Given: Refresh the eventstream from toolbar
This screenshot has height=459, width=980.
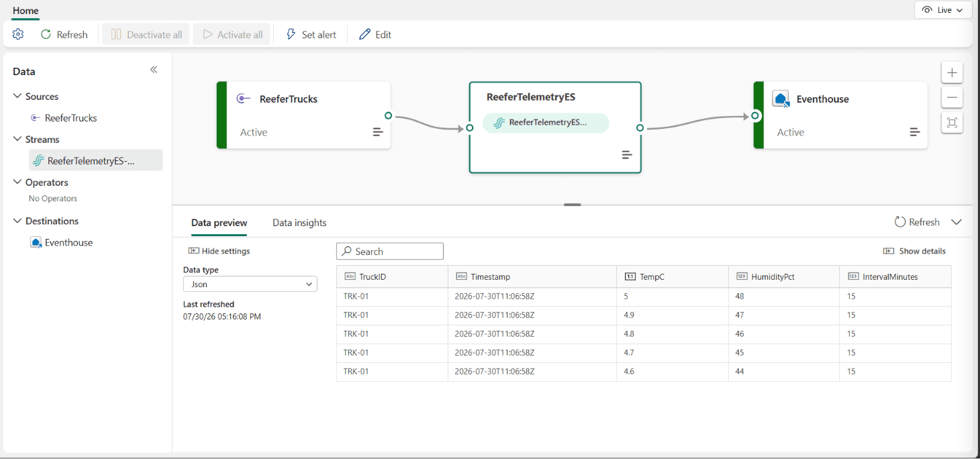Looking at the screenshot, I should pos(64,34).
